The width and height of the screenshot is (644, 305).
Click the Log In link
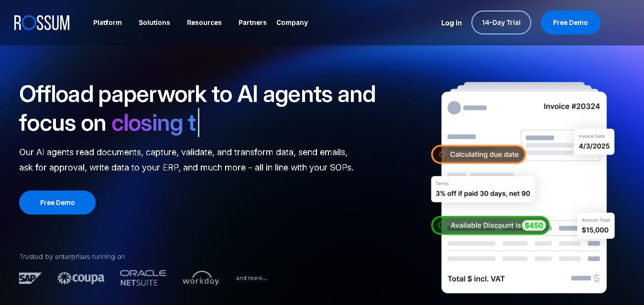pyautogui.click(x=451, y=23)
